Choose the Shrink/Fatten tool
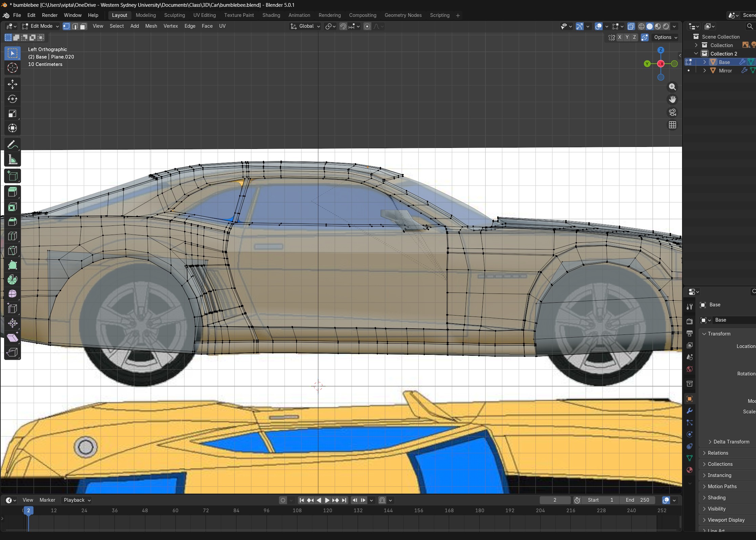This screenshot has height=540, width=756. [13, 323]
